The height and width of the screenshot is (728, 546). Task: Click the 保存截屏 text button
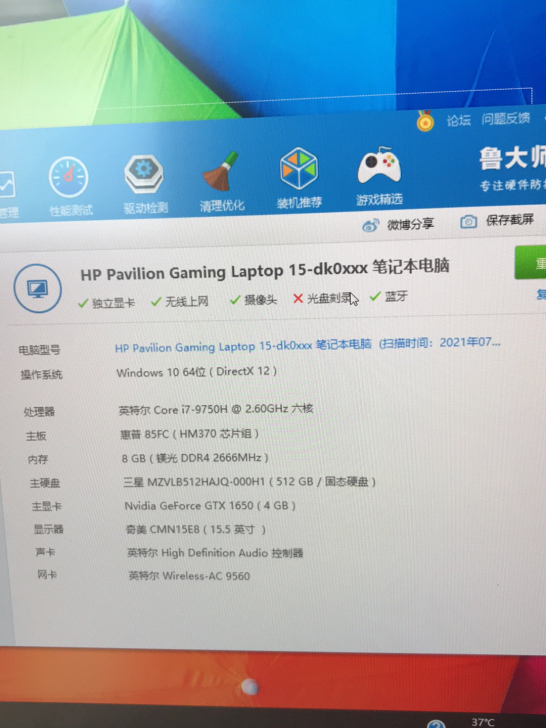pyautogui.click(x=509, y=220)
